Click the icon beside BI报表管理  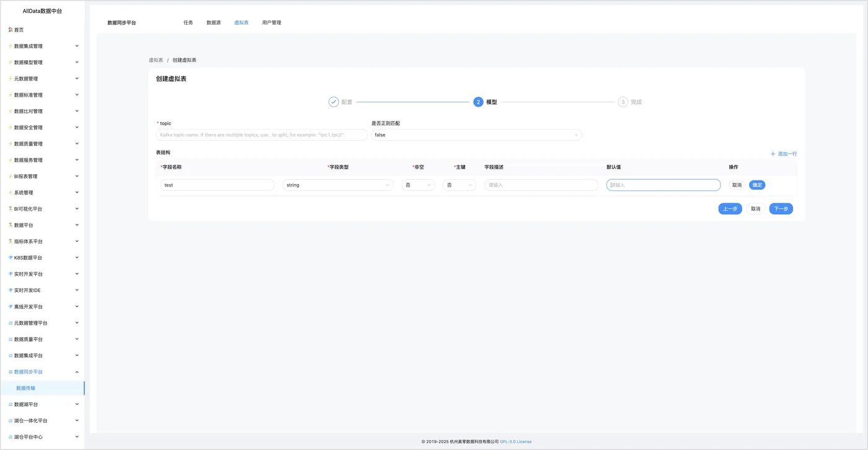click(x=11, y=177)
